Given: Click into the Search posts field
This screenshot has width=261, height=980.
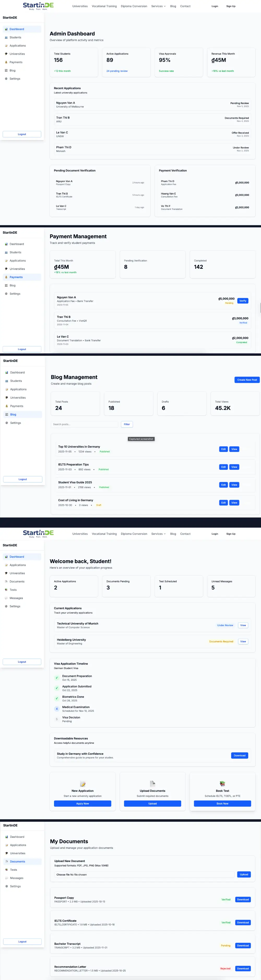Looking at the screenshot, I should (x=85, y=424).
